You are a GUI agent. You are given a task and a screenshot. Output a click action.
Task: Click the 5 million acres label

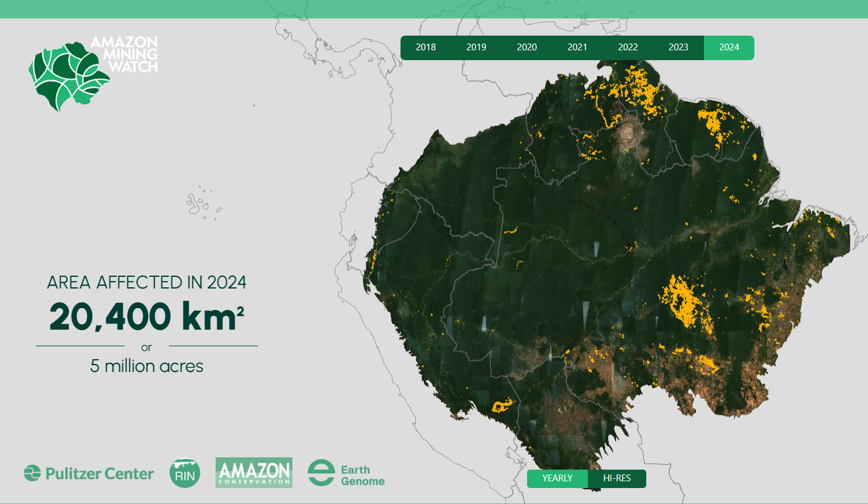pyautogui.click(x=146, y=366)
